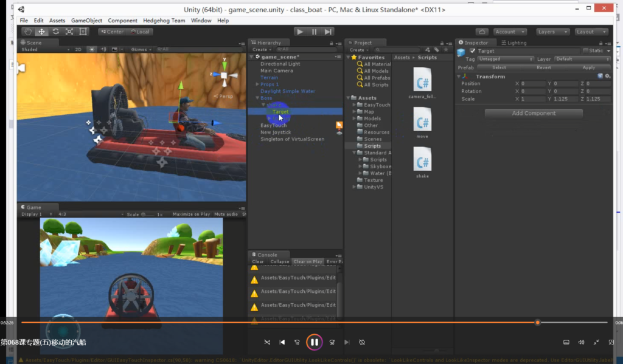Screen dimensions: 623x364
Task: Toggle the Static checkbox
Action: [585, 50]
